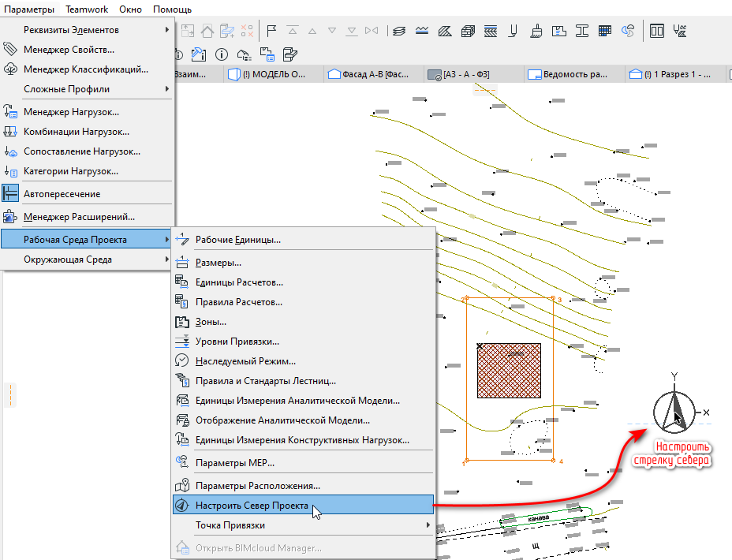Click the Line Types toolbar icon

[x=422, y=32]
